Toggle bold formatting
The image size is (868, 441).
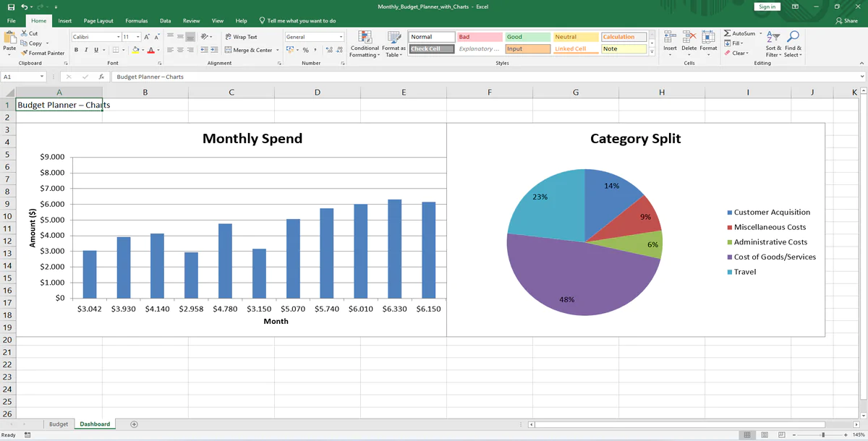coord(75,50)
